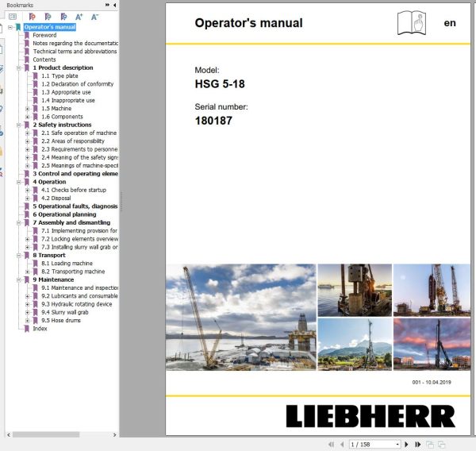Viewport: 476px width, 451px height.
Task: Go to the Contents bookmark
Action: click(44, 60)
